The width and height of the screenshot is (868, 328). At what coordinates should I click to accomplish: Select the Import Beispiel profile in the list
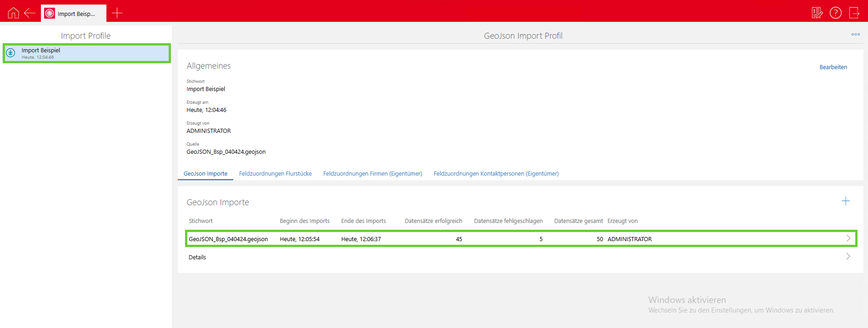(87, 53)
